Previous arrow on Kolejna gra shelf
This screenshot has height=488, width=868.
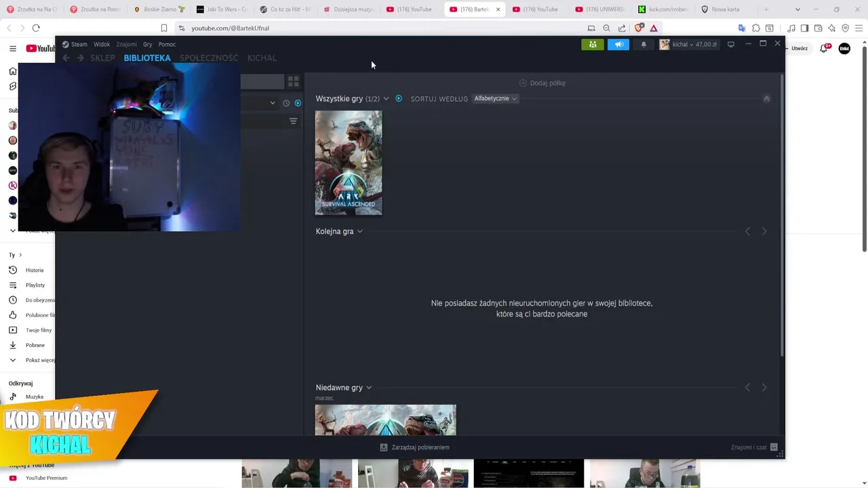coord(747,232)
